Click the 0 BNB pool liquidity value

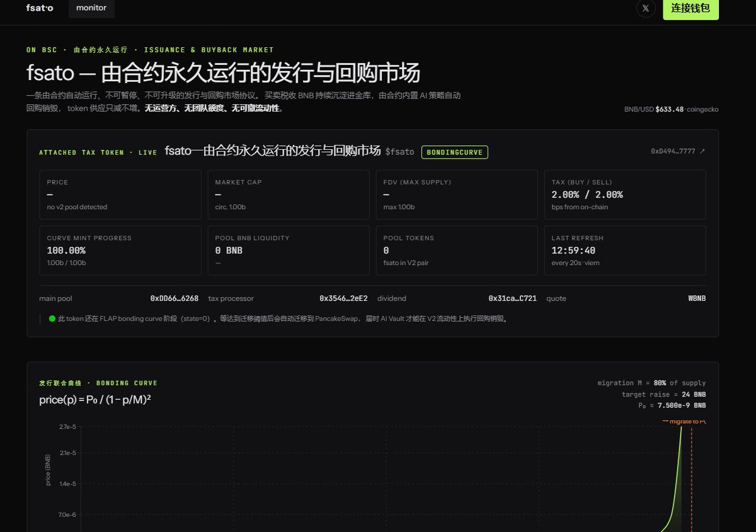click(x=229, y=251)
